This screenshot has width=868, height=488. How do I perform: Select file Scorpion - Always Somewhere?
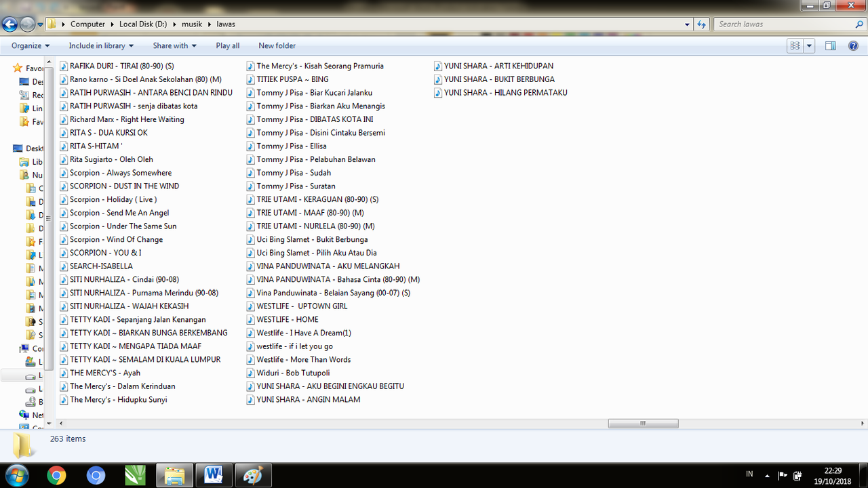(121, 173)
